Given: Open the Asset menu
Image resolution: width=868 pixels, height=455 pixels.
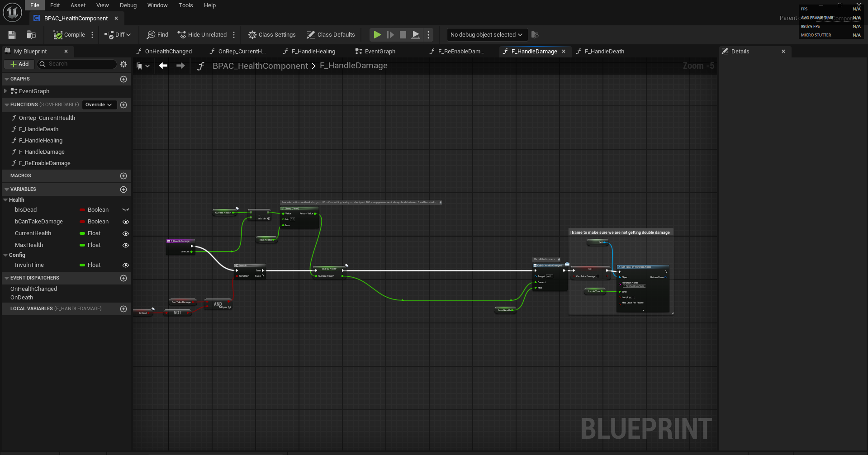Looking at the screenshot, I should click(x=78, y=5).
